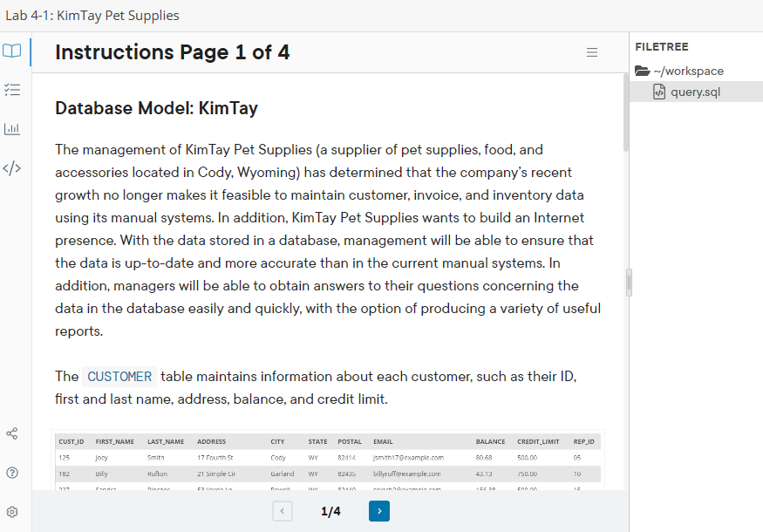
Task: Open the instructions hamburger menu
Action: [592, 52]
